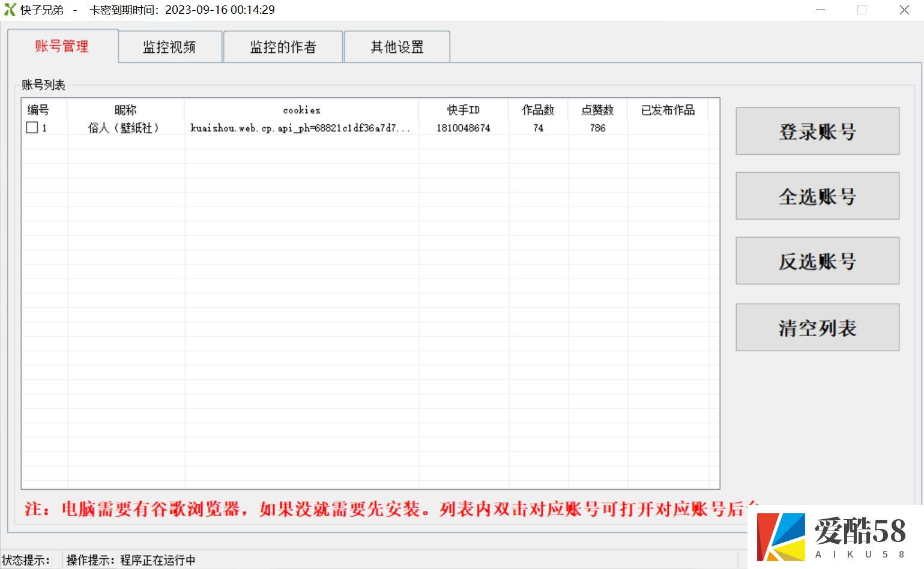Switch to the 监控视频 tab
This screenshot has height=569, width=924.
point(170,47)
